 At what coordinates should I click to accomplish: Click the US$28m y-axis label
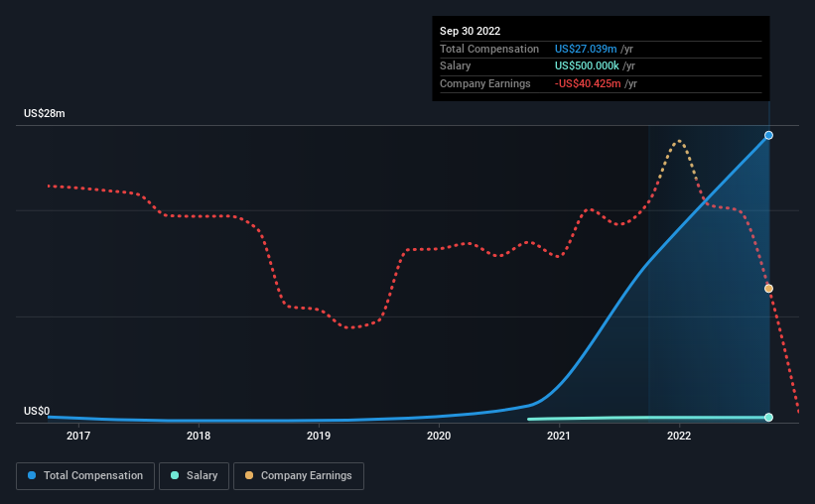[x=45, y=113]
